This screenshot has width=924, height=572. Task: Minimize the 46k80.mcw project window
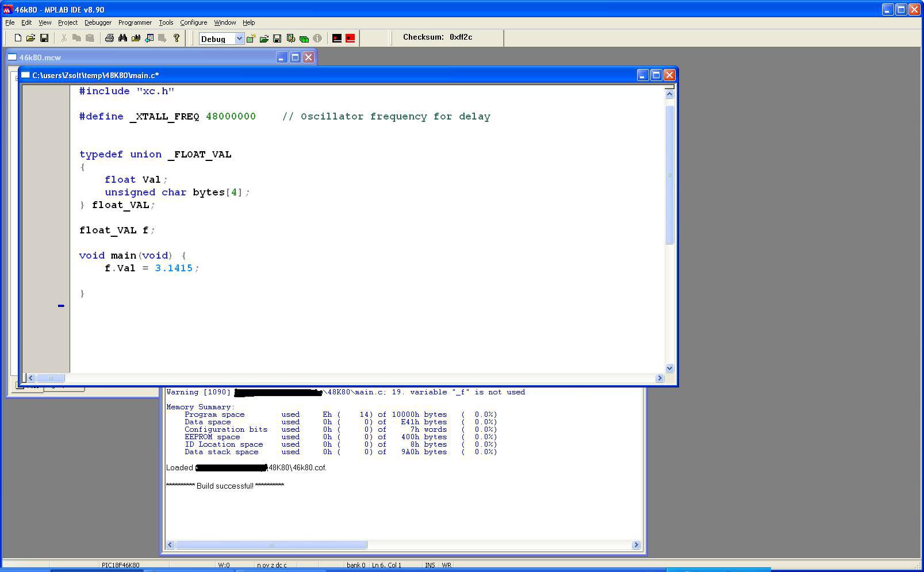(281, 57)
